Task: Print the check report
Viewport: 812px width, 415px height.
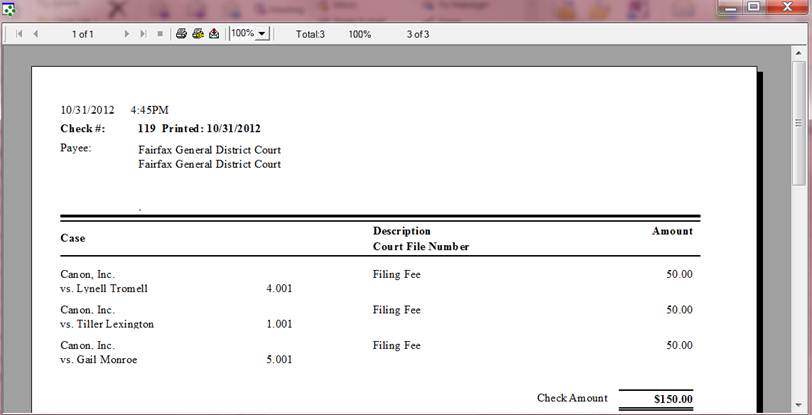Action: click(181, 34)
